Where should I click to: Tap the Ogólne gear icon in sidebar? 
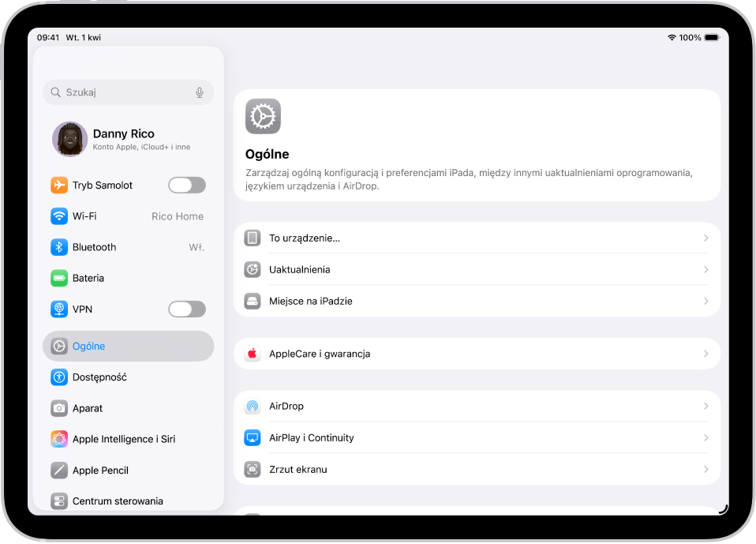coord(59,347)
